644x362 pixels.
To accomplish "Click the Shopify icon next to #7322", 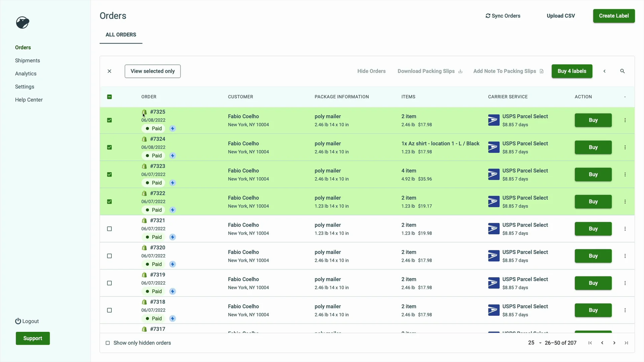I will (x=144, y=193).
